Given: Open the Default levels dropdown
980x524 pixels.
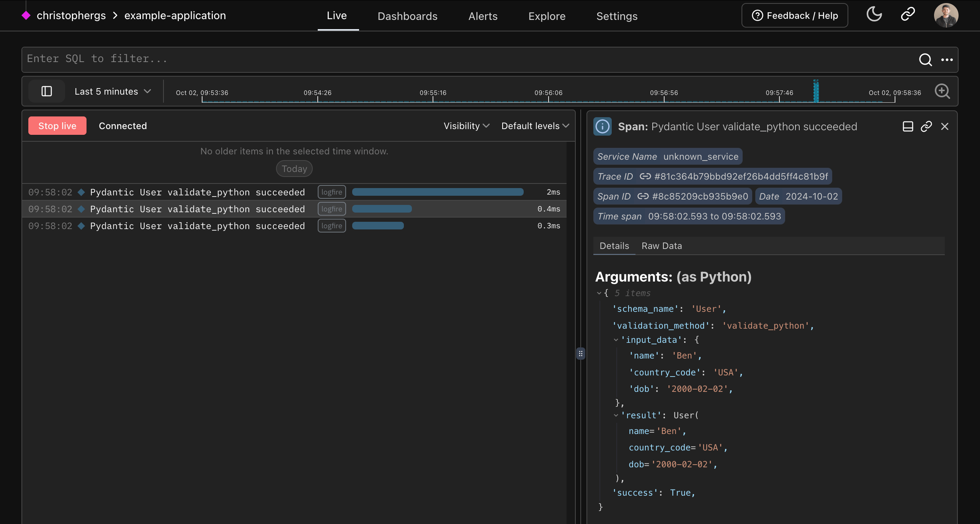Looking at the screenshot, I should 534,126.
